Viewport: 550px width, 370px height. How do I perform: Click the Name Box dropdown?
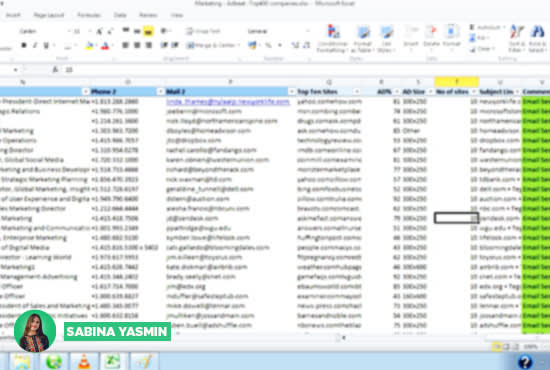[x=15, y=70]
